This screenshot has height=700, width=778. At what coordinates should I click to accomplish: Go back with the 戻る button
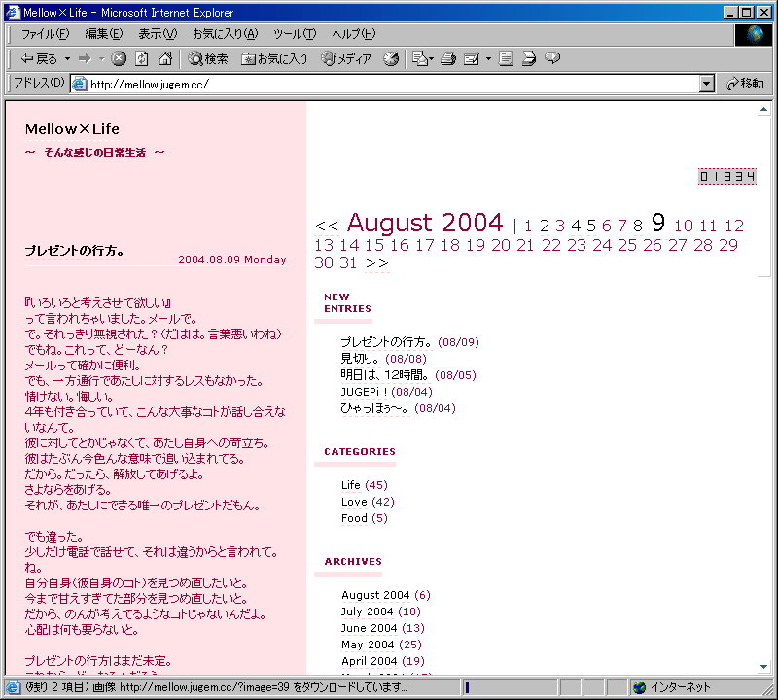click(x=39, y=59)
